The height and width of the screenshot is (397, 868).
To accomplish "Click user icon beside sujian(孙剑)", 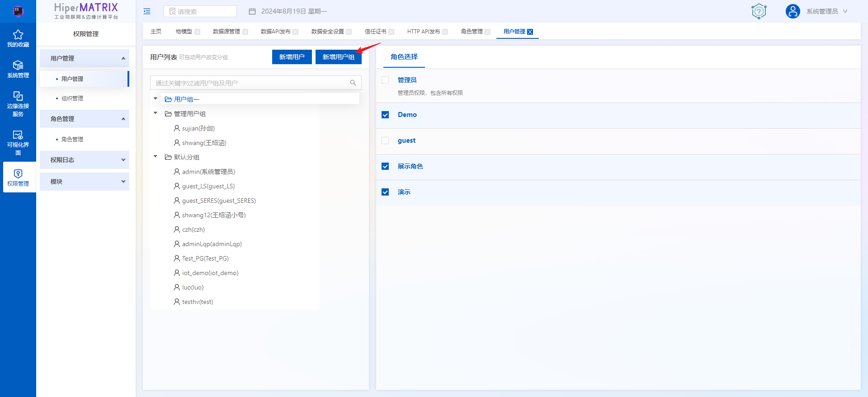I will 177,128.
